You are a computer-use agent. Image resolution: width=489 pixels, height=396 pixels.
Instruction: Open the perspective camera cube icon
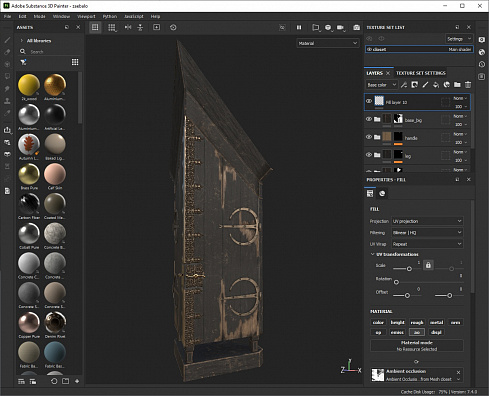[315, 27]
